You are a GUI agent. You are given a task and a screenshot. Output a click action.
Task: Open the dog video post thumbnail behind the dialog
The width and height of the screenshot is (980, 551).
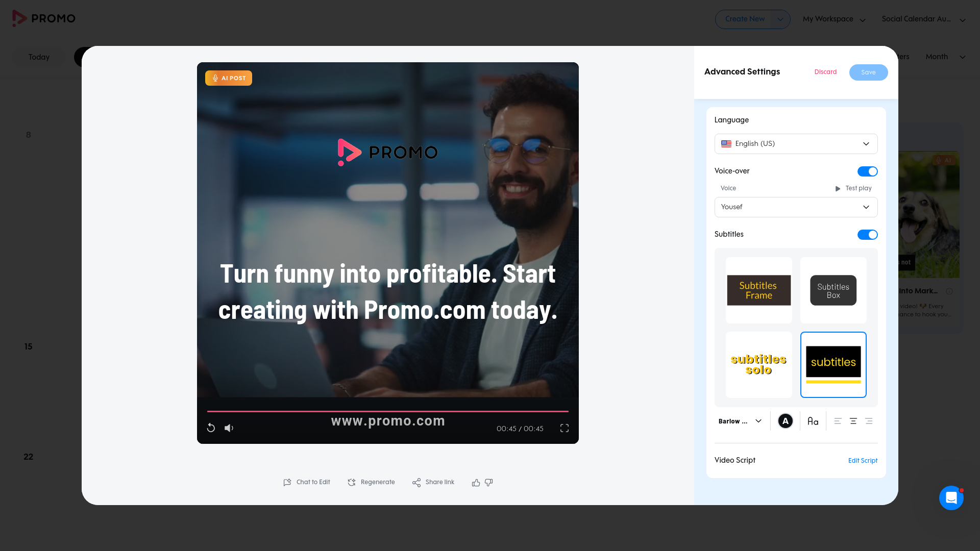click(929, 215)
